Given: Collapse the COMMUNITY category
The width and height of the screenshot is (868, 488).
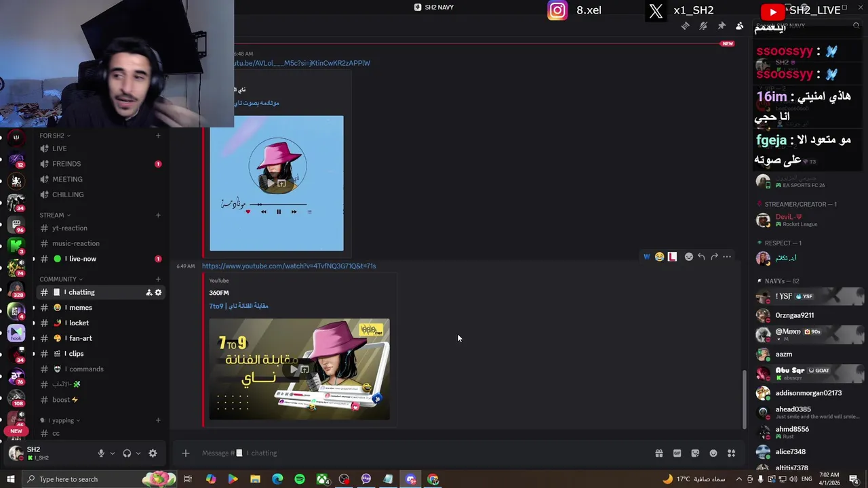Looking at the screenshot, I should tap(61, 279).
